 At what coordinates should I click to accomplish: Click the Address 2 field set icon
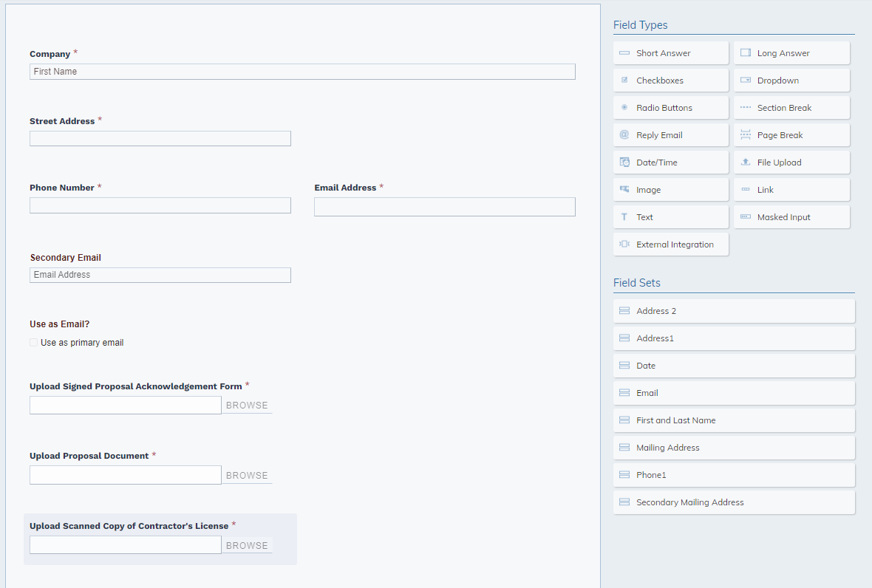(624, 311)
